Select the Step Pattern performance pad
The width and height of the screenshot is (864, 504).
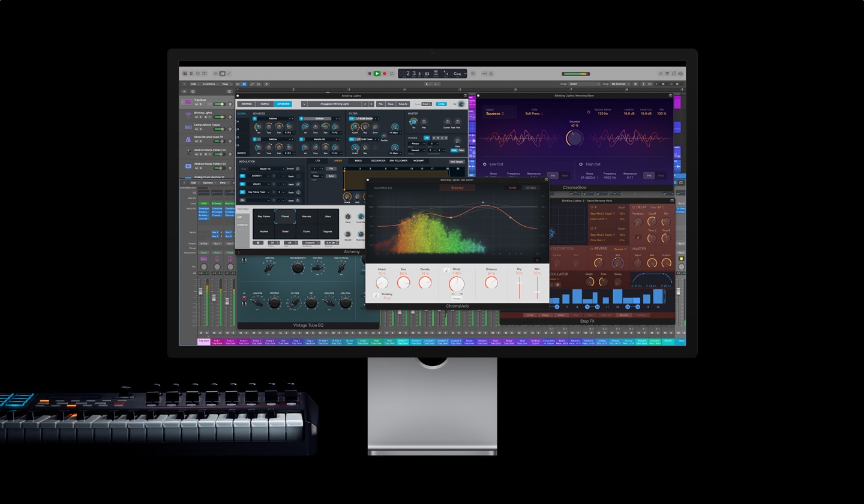pos(263,216)
